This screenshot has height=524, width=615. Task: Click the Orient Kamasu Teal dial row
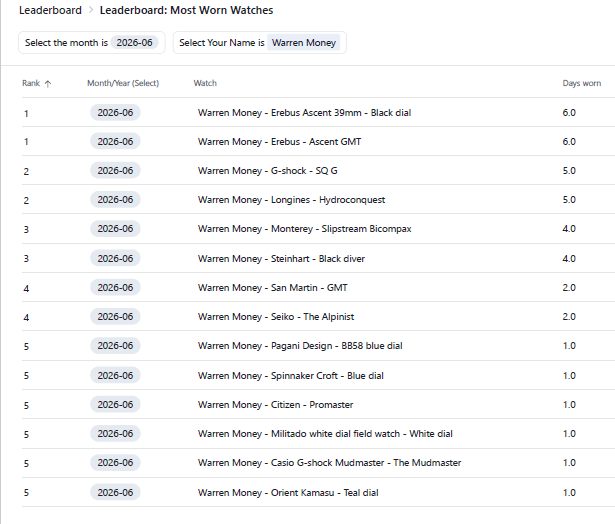318,492
